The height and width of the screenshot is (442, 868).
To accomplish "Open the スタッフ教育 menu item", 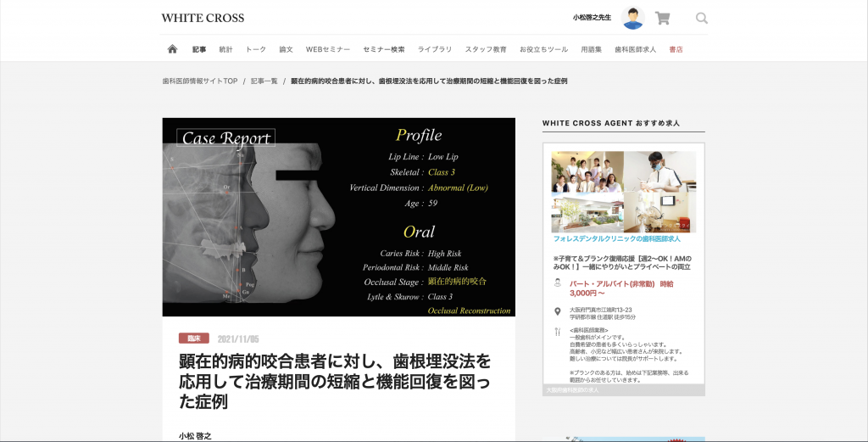I will tap(486, 49).
